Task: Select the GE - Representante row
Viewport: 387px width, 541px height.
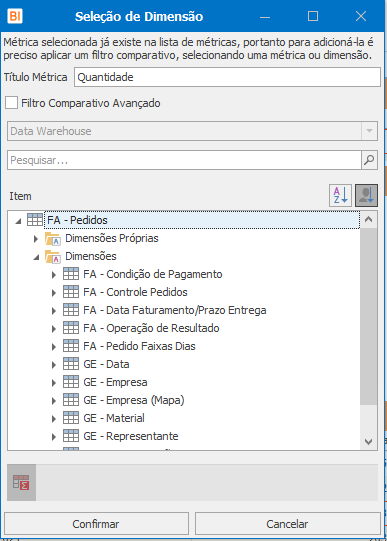Action: click(131, 436)
